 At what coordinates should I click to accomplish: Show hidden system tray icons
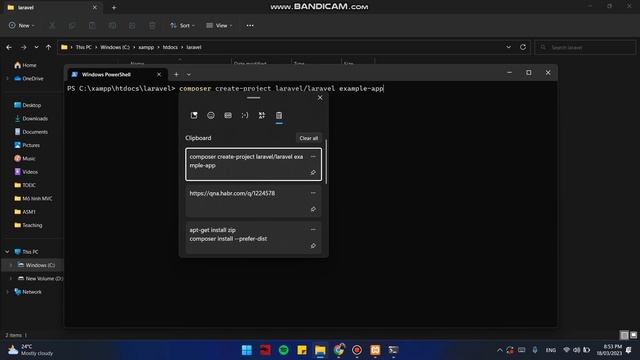tap(500, 350)
